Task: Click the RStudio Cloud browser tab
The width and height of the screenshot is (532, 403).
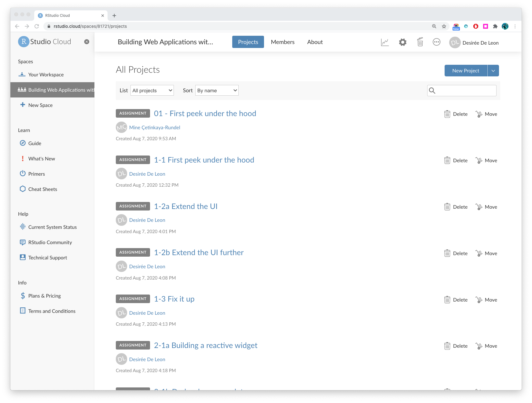Action: pos(71,16)
